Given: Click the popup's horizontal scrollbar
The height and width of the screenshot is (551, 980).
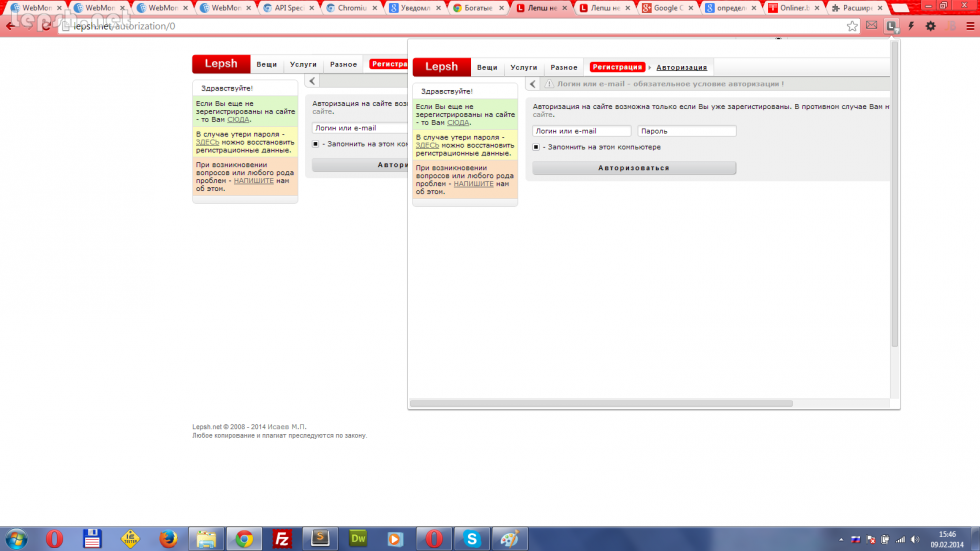Looking at the screenshot, I should tap(600, 403).
